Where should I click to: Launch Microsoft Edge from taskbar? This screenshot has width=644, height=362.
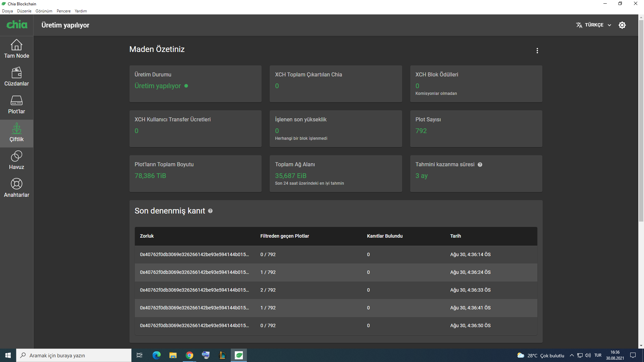tap(157, 355)
